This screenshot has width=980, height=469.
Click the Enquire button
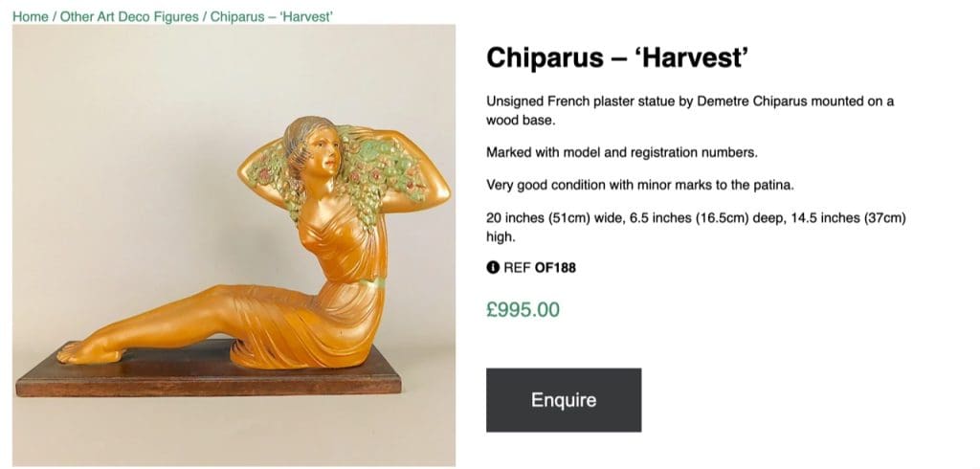pos(564,400)
